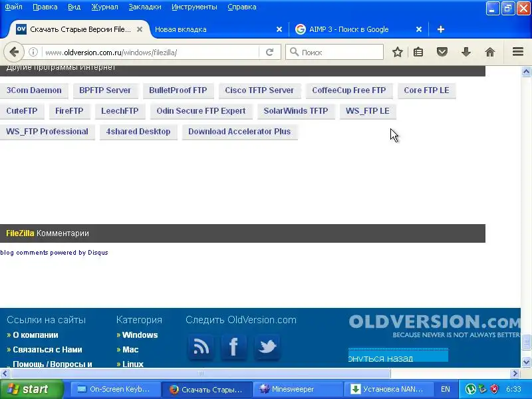Open OldVersion Facebook icon

tap(234, 347)
